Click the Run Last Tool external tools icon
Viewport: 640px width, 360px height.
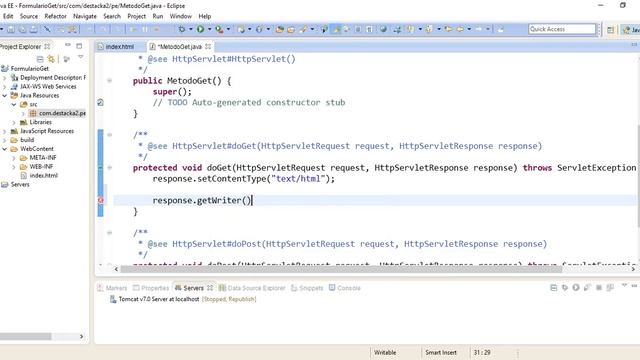[x=219, y=29]
